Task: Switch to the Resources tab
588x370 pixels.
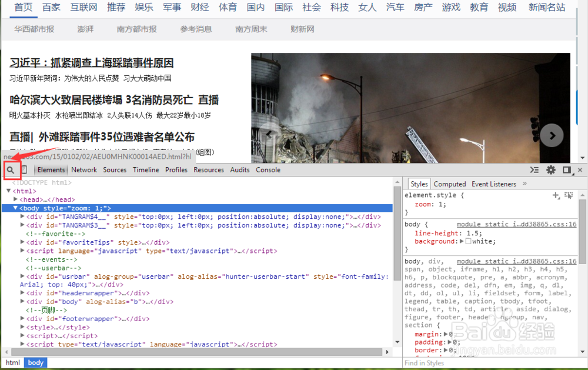Action: 209,170
